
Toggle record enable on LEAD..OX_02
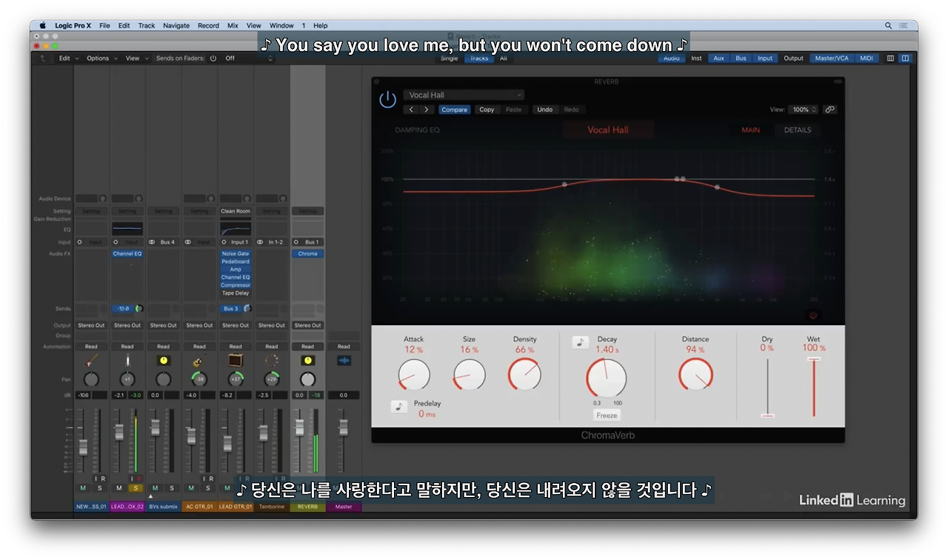[139, 479]
